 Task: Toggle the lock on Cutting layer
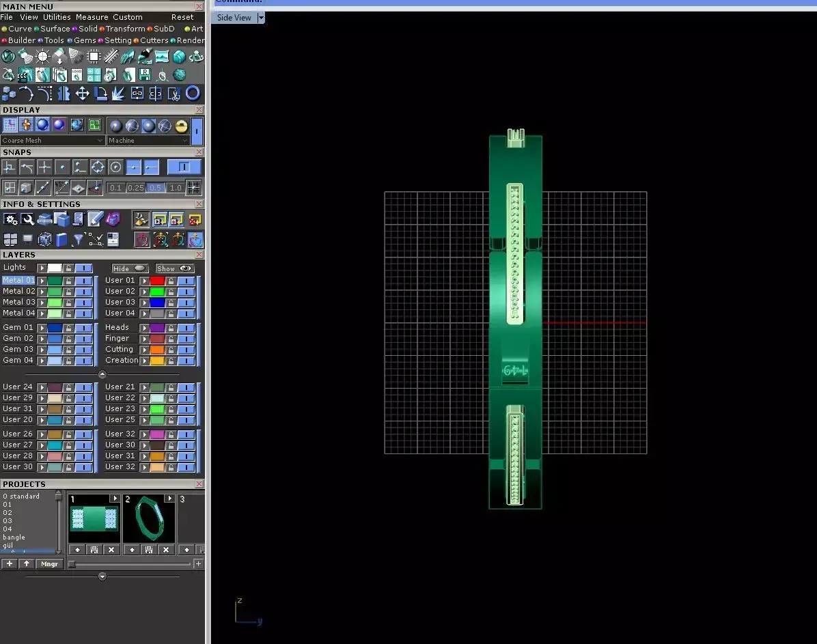(171, 350)
